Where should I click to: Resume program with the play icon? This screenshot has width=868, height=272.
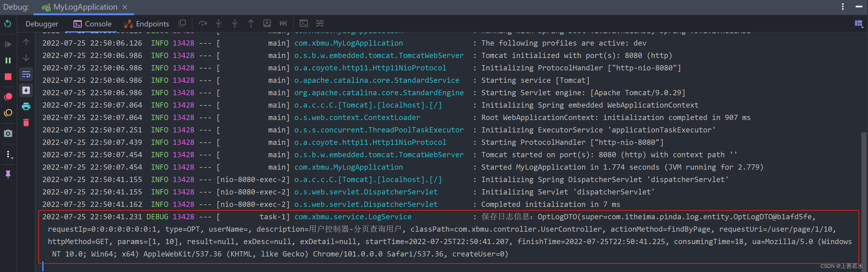[x=8, y=44]
